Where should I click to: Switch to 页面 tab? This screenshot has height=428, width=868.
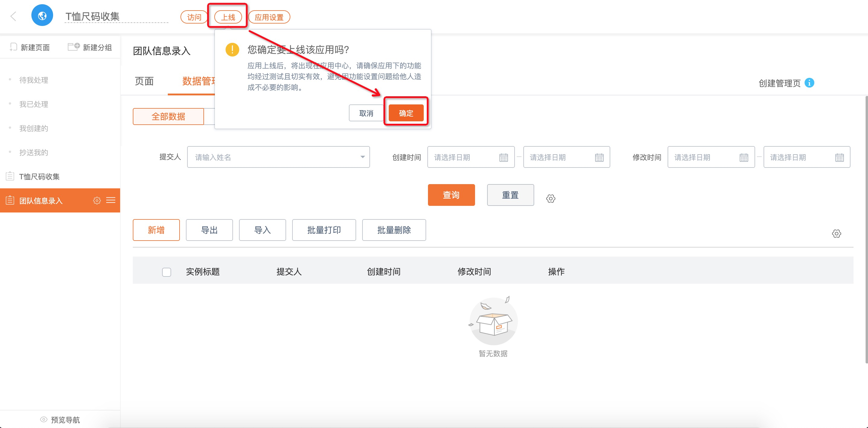(x=144, y=81)
